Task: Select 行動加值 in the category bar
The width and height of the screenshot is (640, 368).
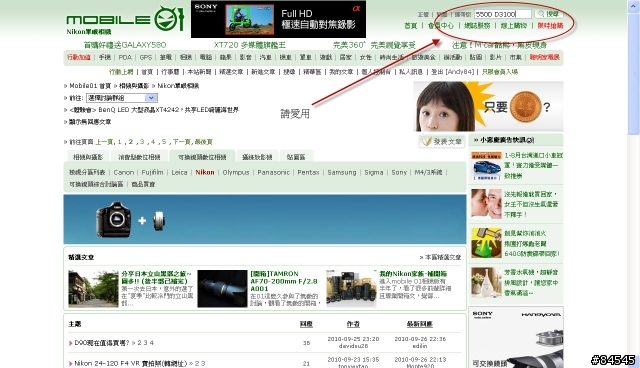Action: [x=79, y=58]
